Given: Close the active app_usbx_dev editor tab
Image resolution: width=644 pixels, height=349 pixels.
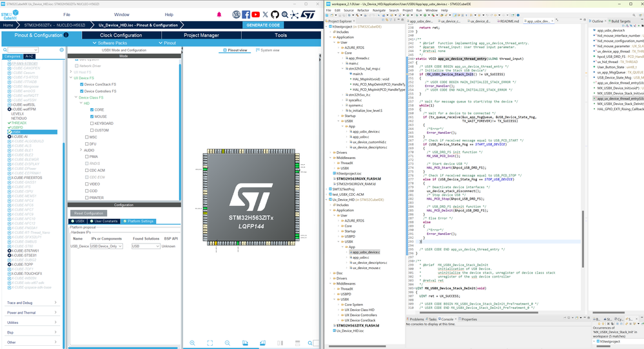Looking at the screenshot, I should [552, 21].
